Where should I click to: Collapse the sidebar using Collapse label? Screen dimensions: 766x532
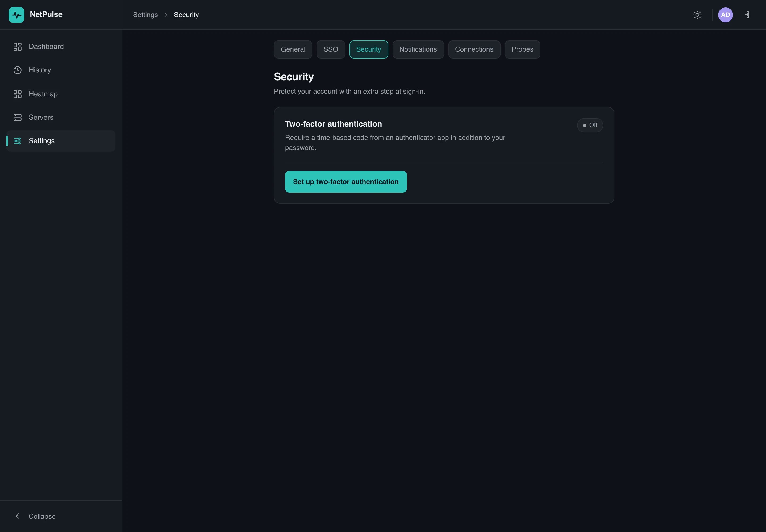(42, 516)
